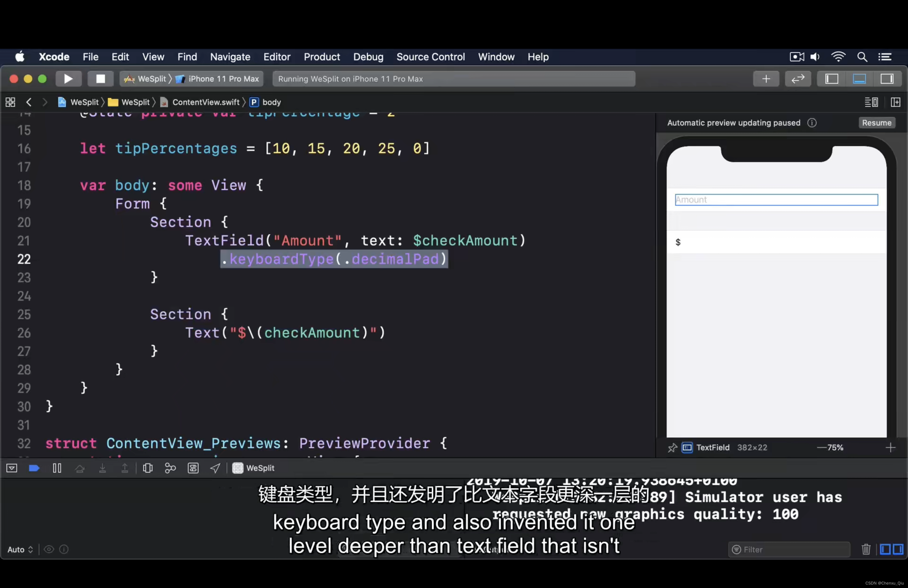Click the Stop build button

100,79
